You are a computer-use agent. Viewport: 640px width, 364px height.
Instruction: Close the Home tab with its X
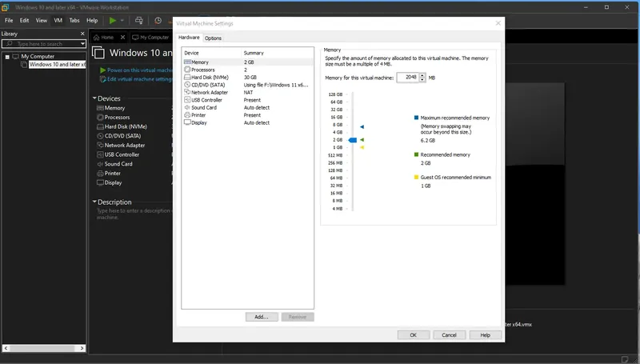tap(122, 37)
